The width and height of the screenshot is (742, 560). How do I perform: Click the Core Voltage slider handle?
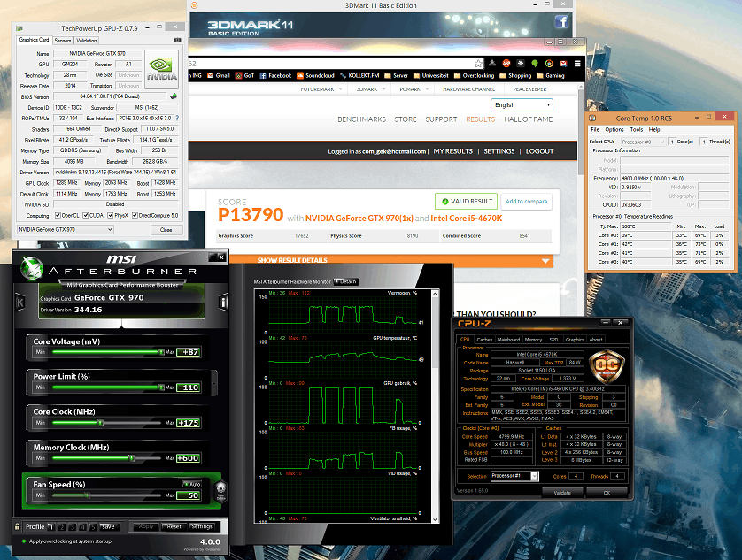coord(161,352)
